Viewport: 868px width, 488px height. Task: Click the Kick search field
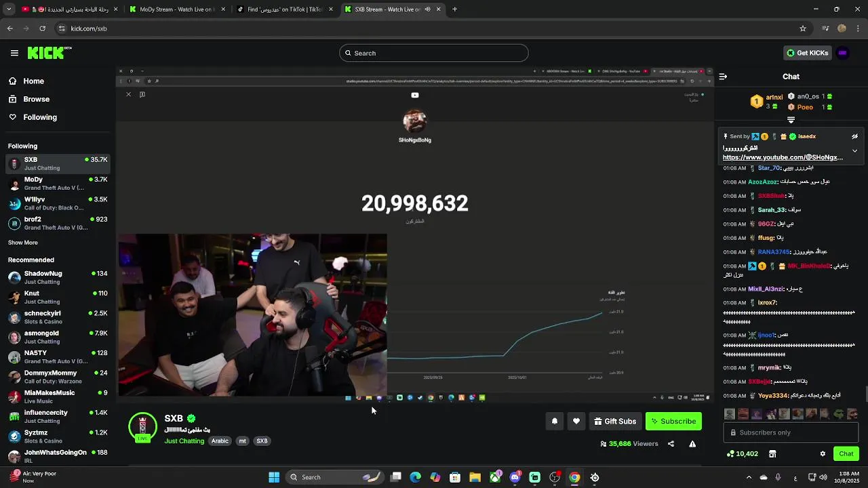click(434, 53)
